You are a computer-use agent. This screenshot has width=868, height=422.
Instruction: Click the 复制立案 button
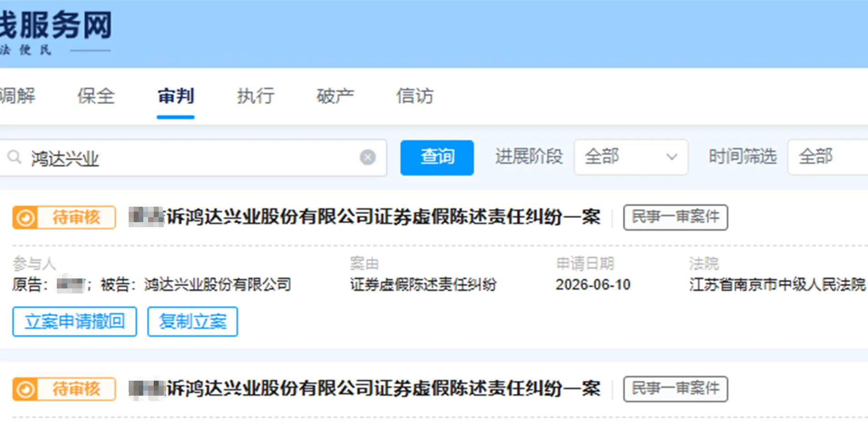(192, 322)
